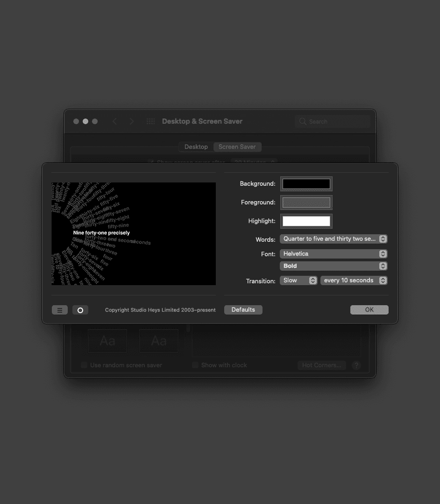Click the grid Show All icon
The width and height of the screenshot is (440, 504).
pyautogui.click(x=150, y=121)
